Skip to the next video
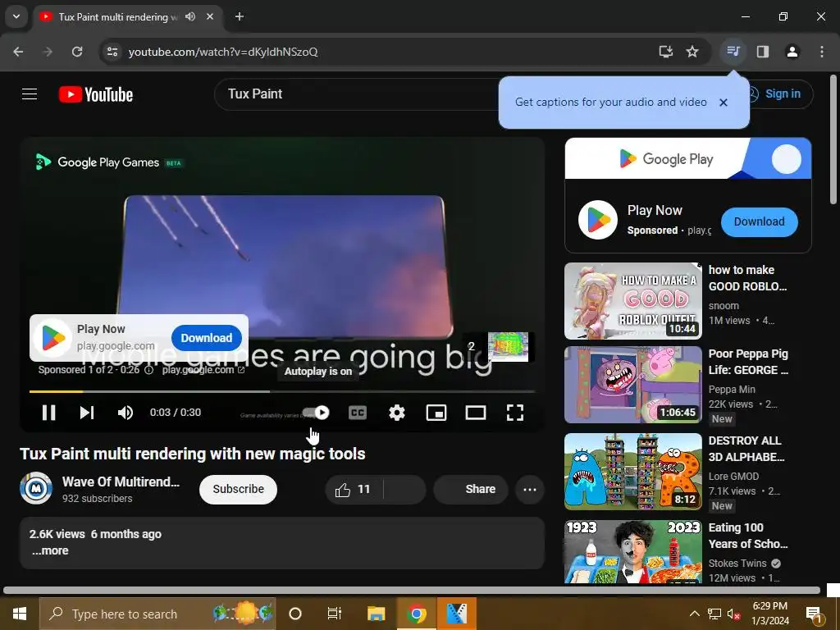Screen dimensions: 840x630 87,413
